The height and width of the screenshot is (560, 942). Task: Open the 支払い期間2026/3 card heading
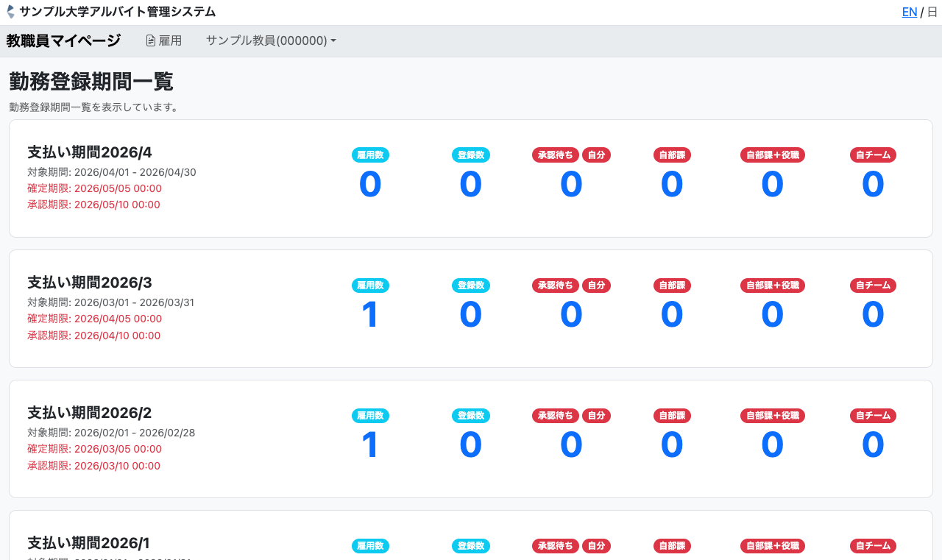click(x=90, y=283)
